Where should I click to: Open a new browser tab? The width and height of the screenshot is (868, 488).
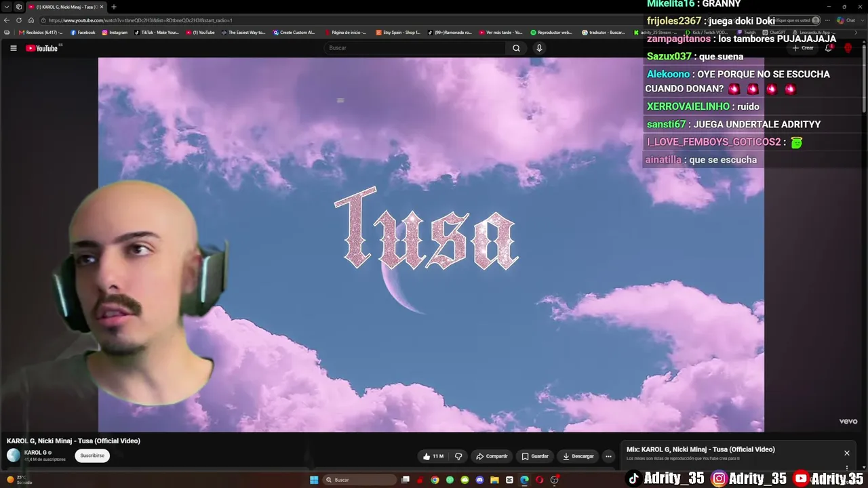114,7
